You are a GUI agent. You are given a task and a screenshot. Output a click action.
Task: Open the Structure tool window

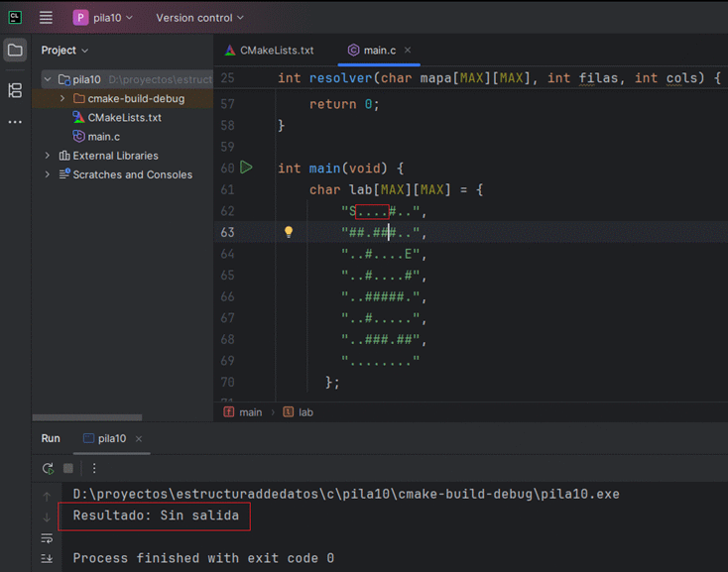click(15, 90)
